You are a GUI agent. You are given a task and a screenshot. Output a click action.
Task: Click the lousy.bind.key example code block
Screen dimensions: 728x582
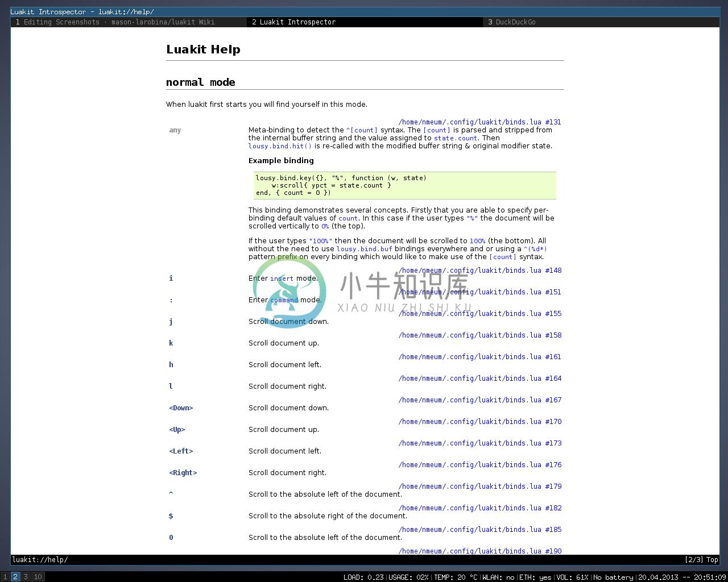point(405,185)
